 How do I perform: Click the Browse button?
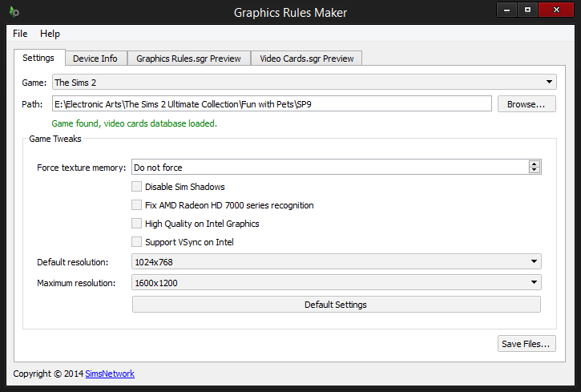527,104
